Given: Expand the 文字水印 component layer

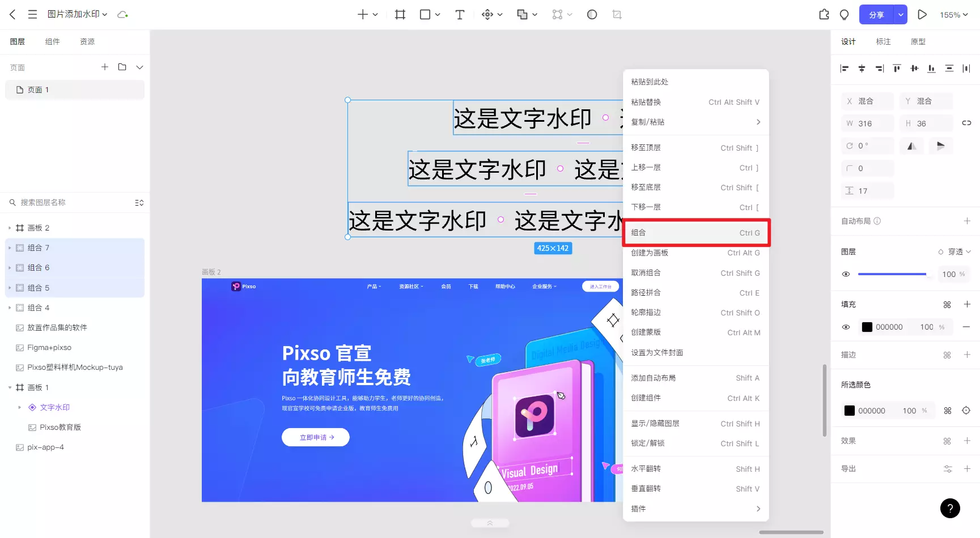Looking at the screenshot, I should coord(20,408).
